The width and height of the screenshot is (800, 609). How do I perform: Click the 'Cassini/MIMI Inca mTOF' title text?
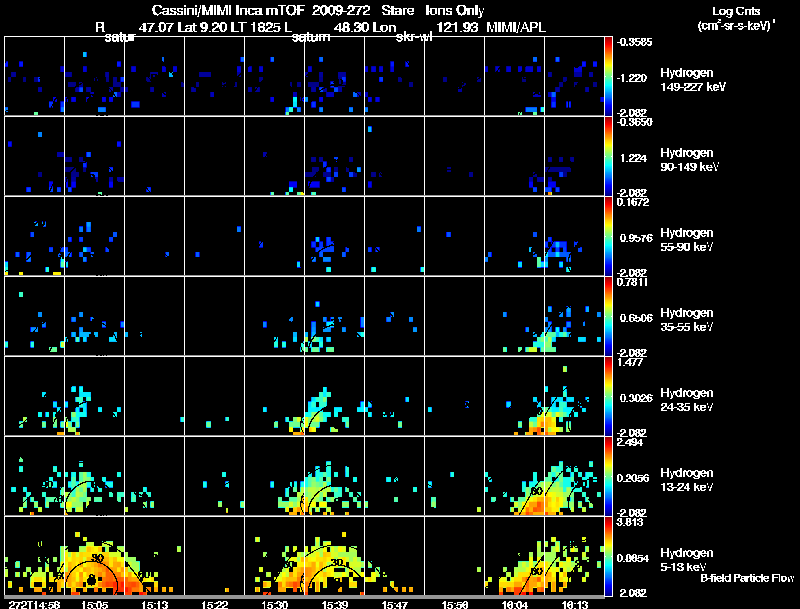pos(228,10)
